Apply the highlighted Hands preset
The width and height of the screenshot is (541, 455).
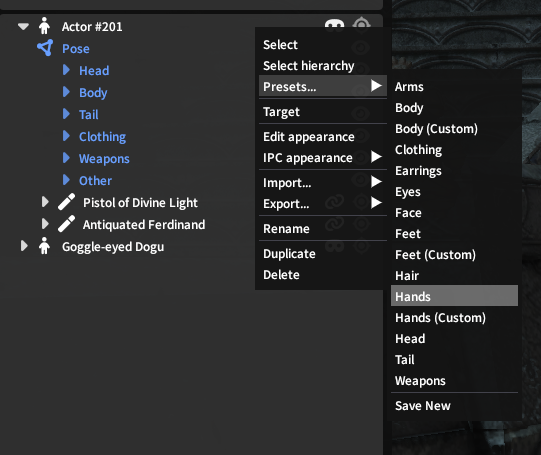(454, 296)
